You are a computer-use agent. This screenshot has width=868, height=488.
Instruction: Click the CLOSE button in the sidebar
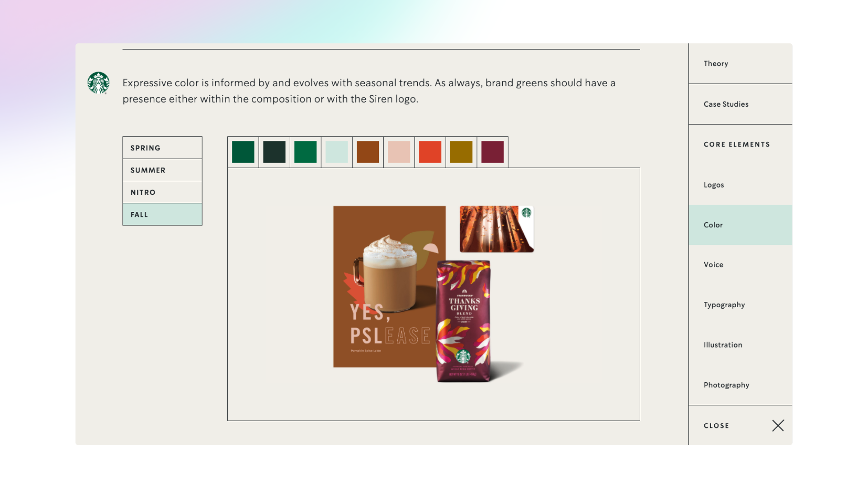(x=716, y=425)
